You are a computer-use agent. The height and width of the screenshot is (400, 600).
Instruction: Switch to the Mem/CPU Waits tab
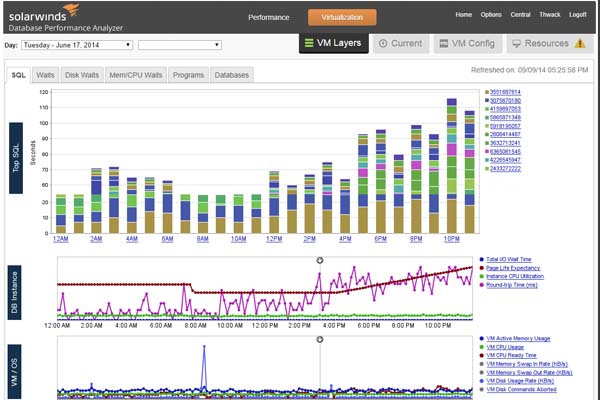135,75
